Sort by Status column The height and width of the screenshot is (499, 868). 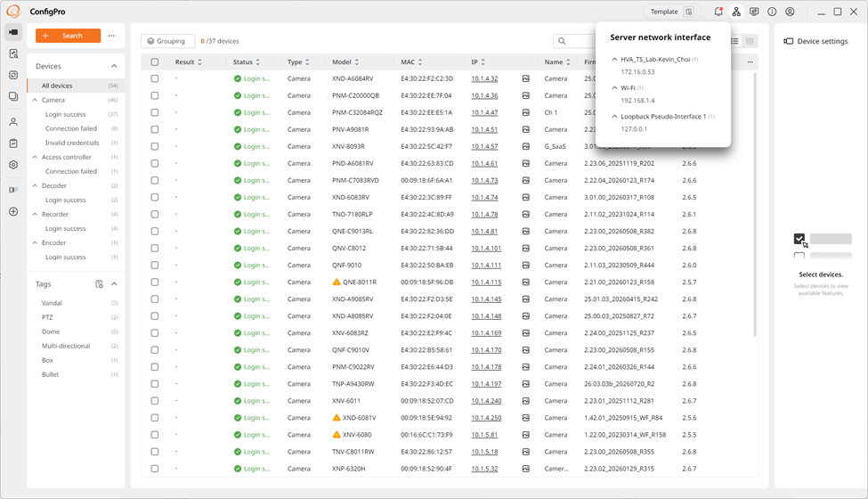[258, 62]
